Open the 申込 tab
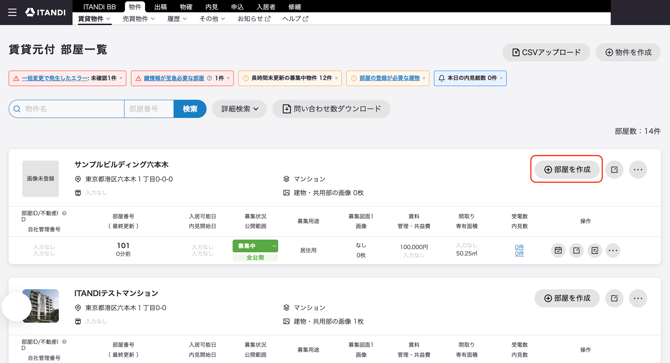670x363 pixels. [237, 7]
